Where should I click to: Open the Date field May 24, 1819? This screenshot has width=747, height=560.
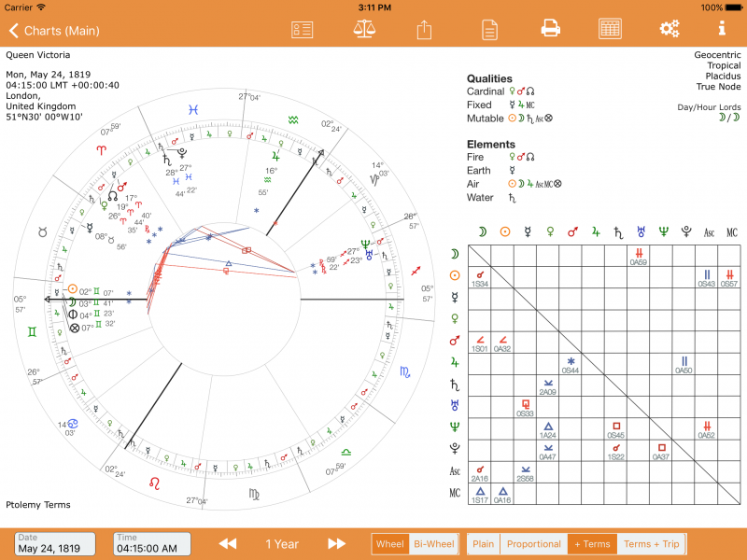(55, 544)
